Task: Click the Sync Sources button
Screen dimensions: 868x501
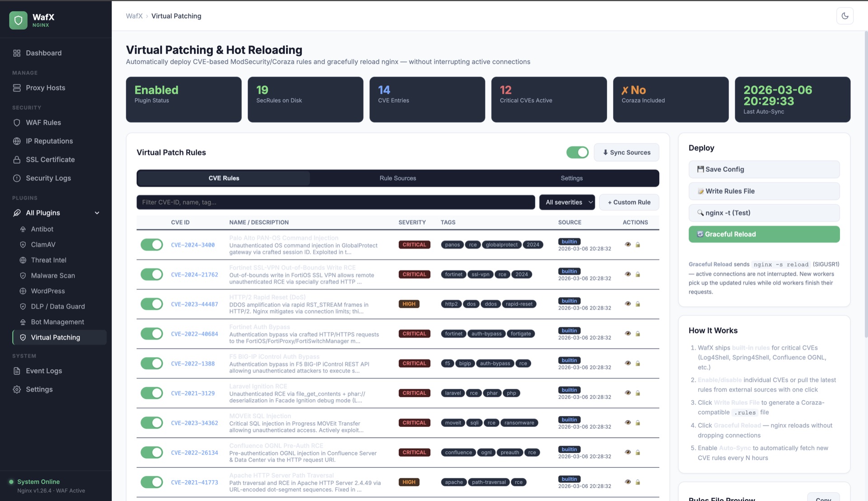Action: (626, 152)
